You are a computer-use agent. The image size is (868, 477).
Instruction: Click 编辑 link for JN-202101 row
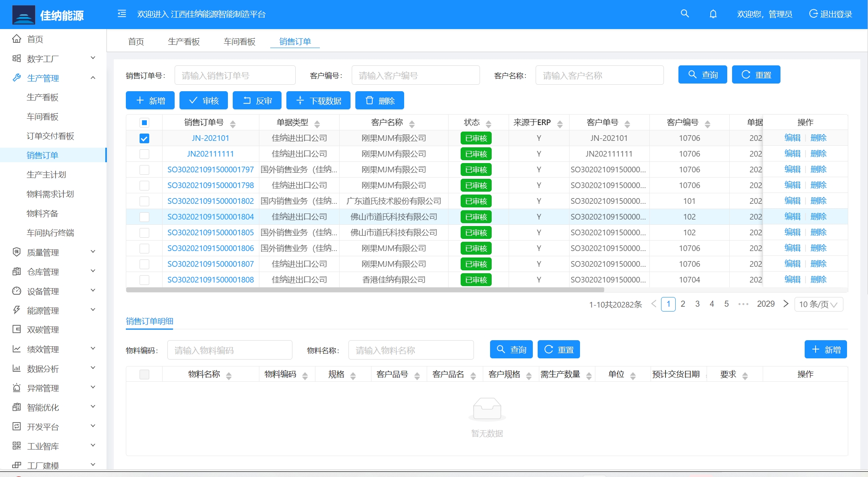[x=792, y=138]
